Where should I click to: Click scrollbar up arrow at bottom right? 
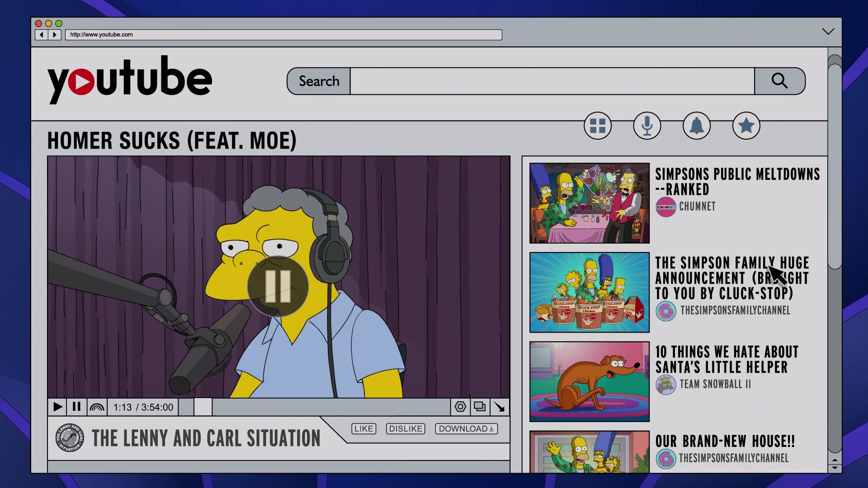[x=835, y=460]
